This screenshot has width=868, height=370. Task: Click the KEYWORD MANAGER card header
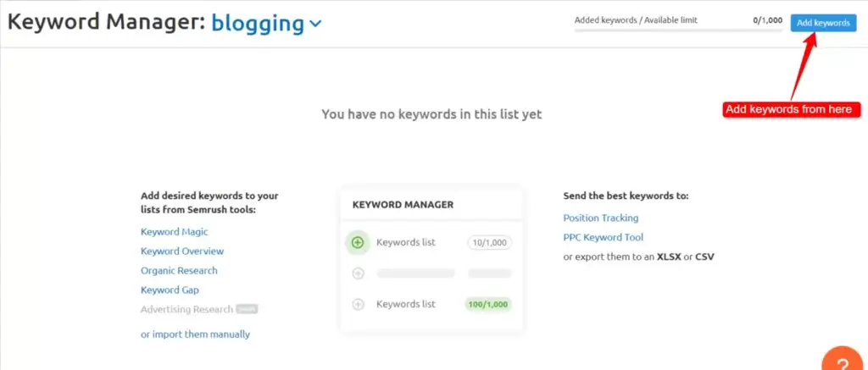click(x=403, y=204)
